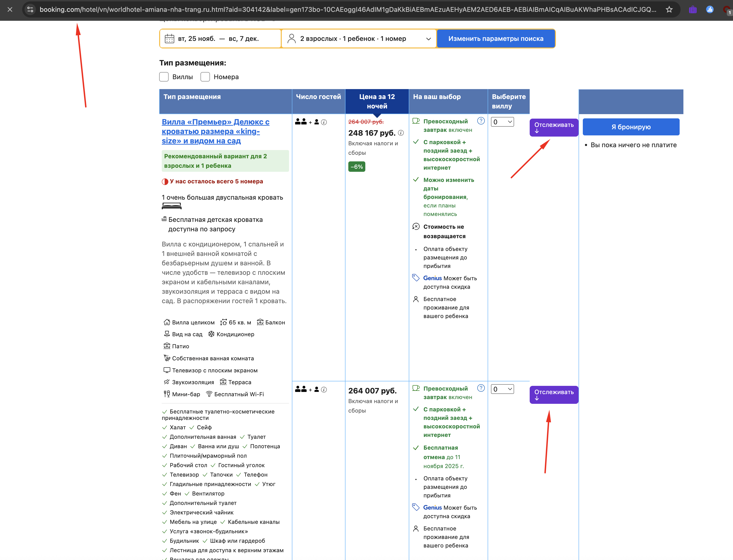Expand the guests and rooms selector

pyautogui.click(x=359, y=39)
